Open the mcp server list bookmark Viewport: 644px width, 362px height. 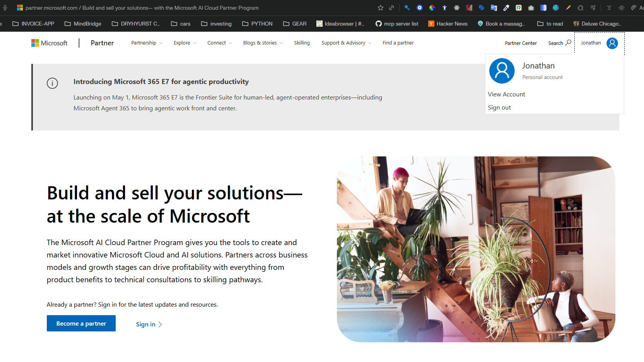(397, 24)
